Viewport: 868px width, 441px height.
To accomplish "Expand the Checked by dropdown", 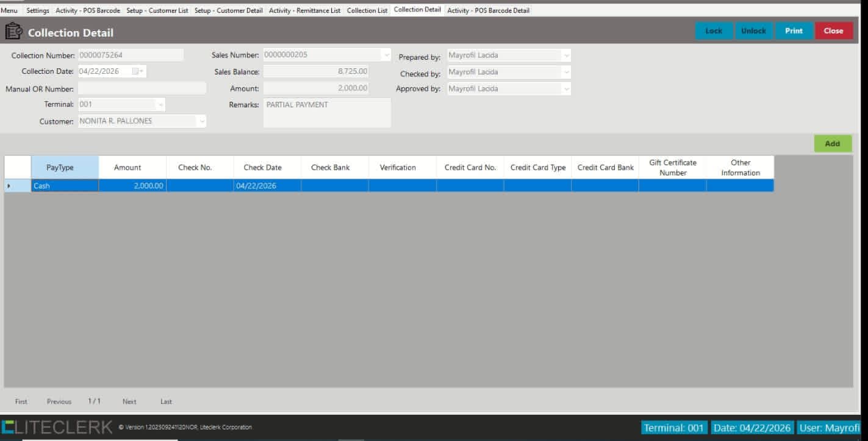I will pyautogui.click(x=566, y=72).
